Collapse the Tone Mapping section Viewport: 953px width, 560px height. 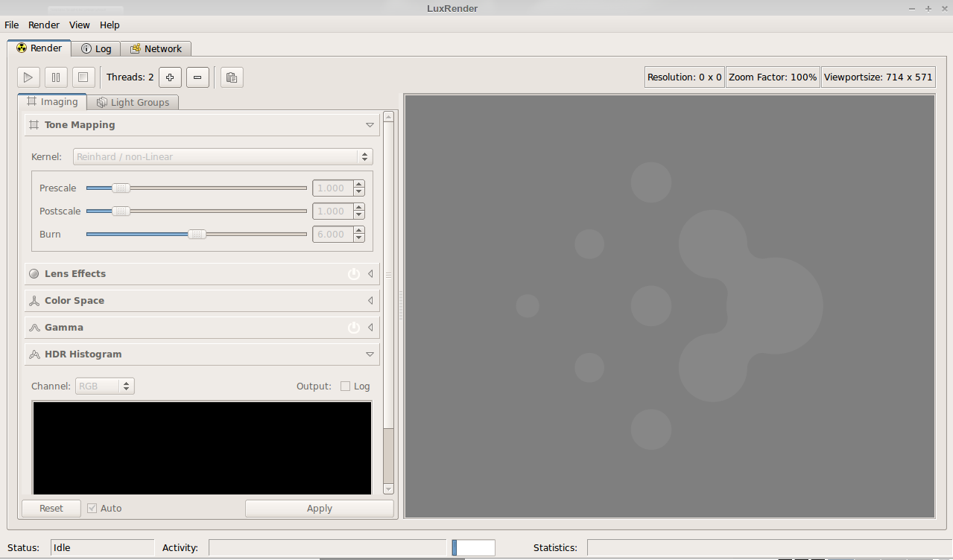pos(370,125)
